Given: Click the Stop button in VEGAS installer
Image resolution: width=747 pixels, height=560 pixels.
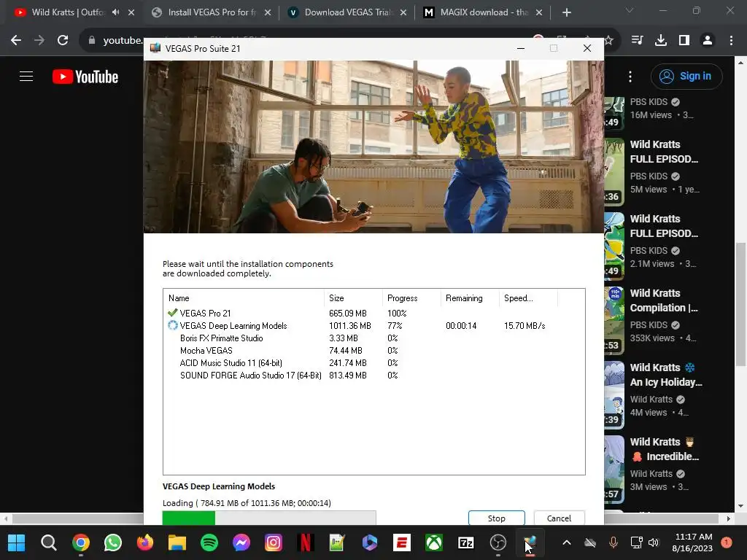Looking at the screenshot, I should (x=496, y=518).
